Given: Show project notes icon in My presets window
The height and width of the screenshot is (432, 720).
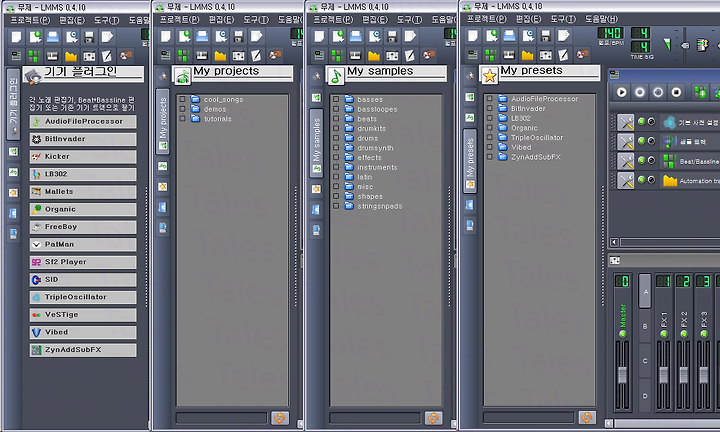Looking at the screenshot, I should click(563, 55).
